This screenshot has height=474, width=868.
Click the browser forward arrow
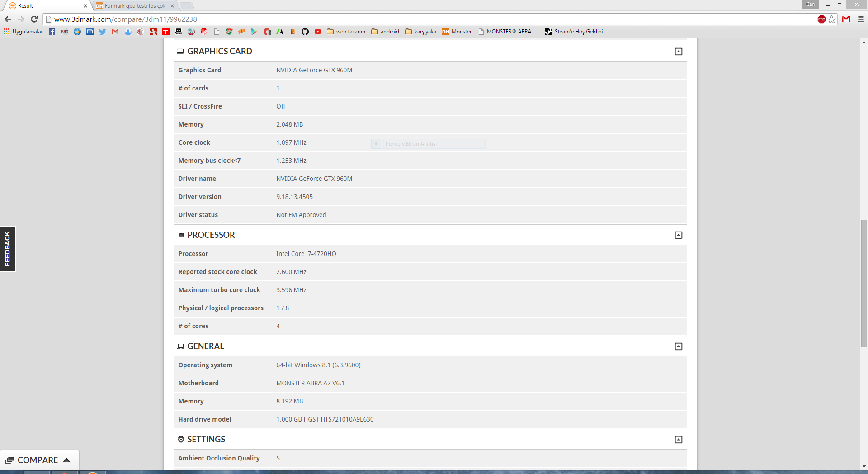(x=21, y=19)
